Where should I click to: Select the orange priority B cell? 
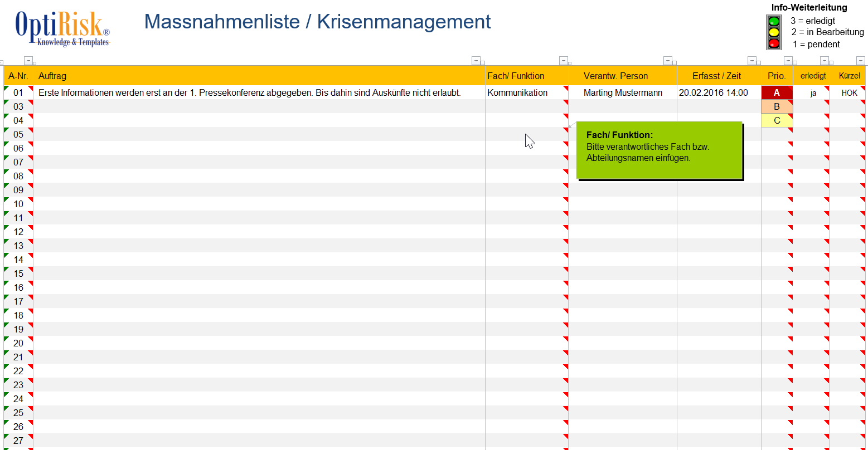(777, 107)
